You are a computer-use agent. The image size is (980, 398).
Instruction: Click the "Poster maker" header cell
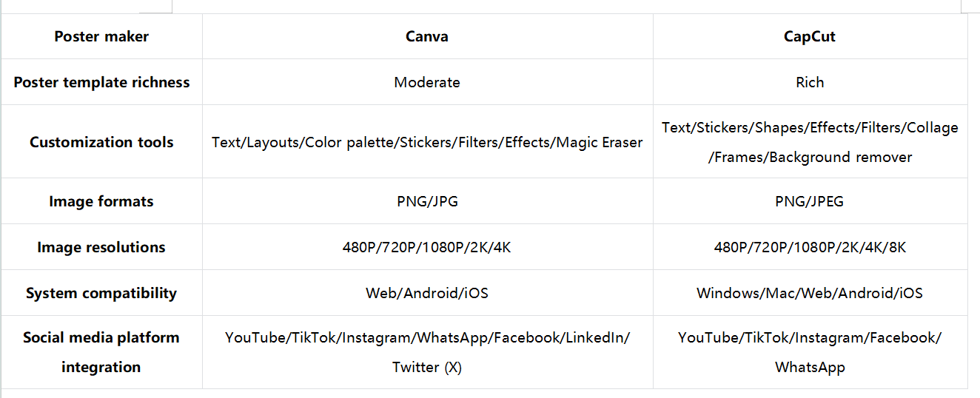(x=101, y=37)
